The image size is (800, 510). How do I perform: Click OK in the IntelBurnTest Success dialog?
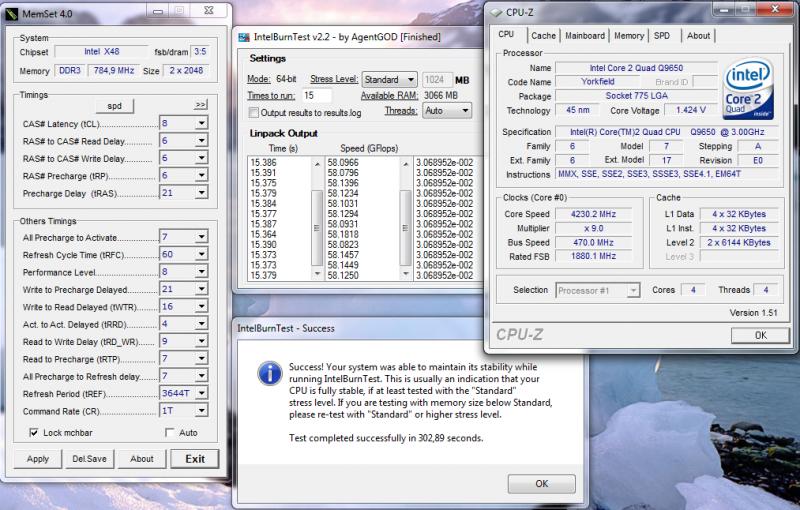pyautogui.click(x=541, y=483)
